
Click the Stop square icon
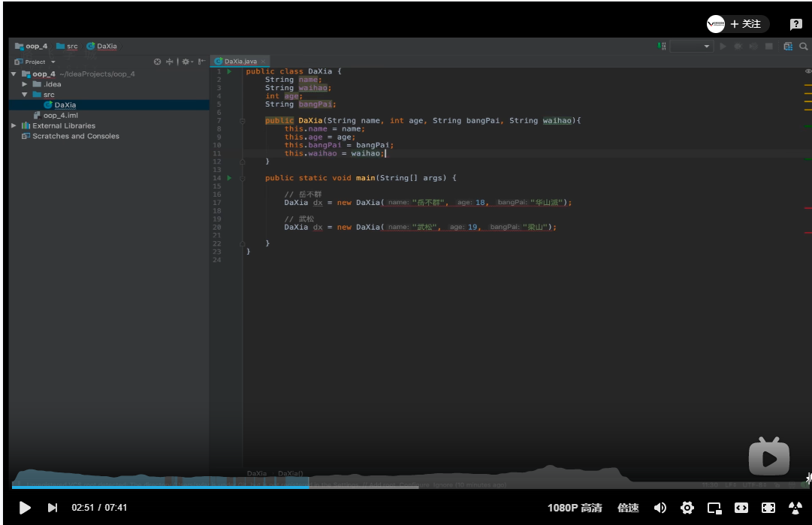[769, 46]
